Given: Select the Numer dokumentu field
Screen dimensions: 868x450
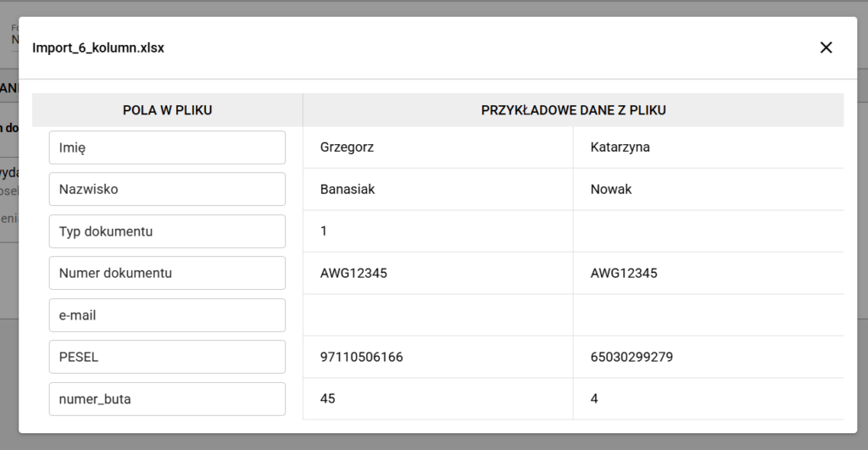Looking at the screenshot, I should click(167, 273).
